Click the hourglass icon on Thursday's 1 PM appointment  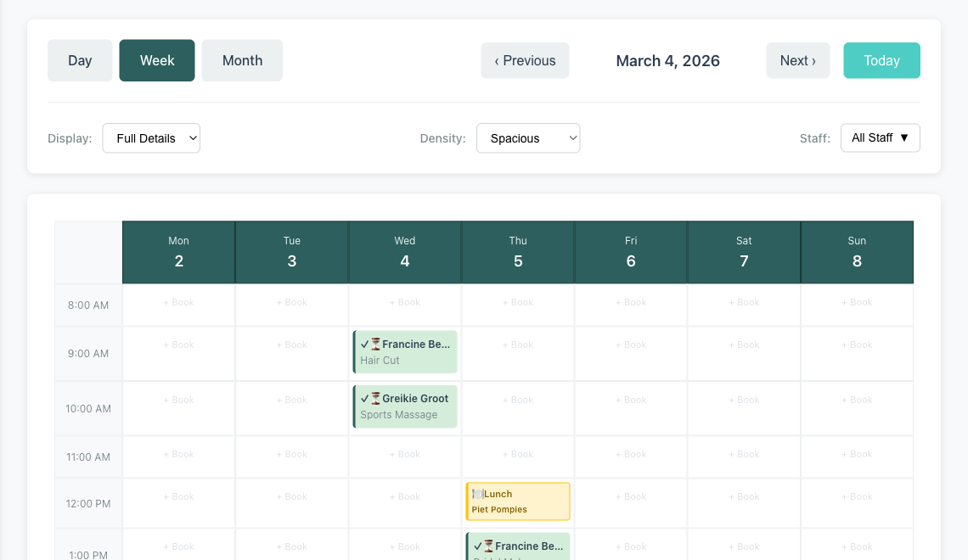coord(489,546)
